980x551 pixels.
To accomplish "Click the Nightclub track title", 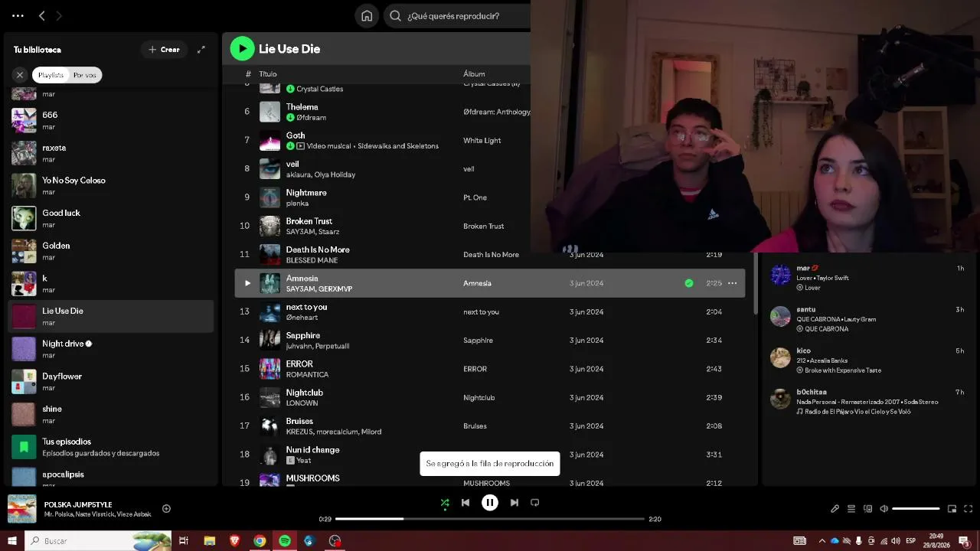I will click(x=305, y=393).
